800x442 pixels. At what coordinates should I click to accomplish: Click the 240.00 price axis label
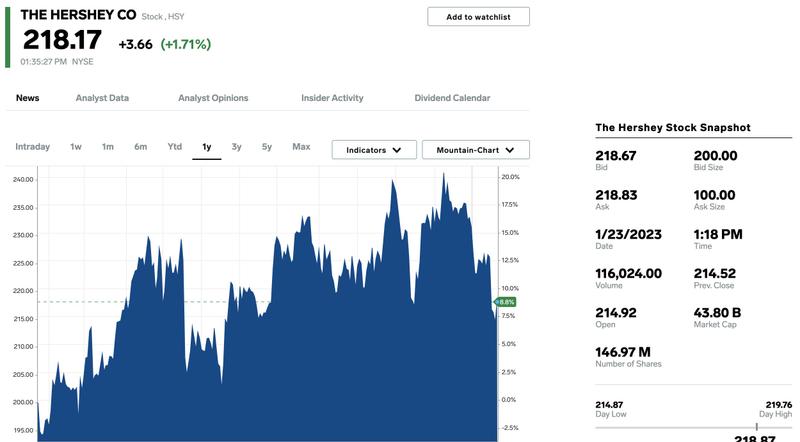click(x=23, y=180)
